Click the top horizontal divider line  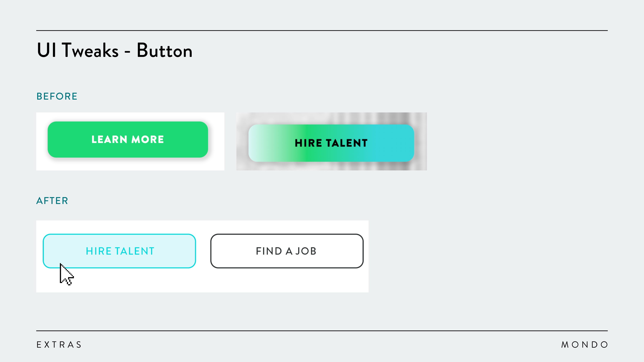pos(322,30)
